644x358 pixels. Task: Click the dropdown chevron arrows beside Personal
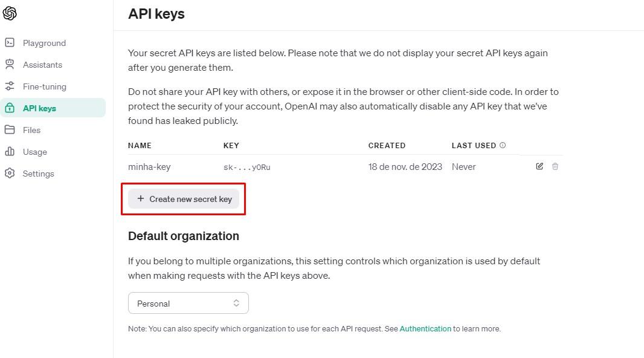point(236,303)
